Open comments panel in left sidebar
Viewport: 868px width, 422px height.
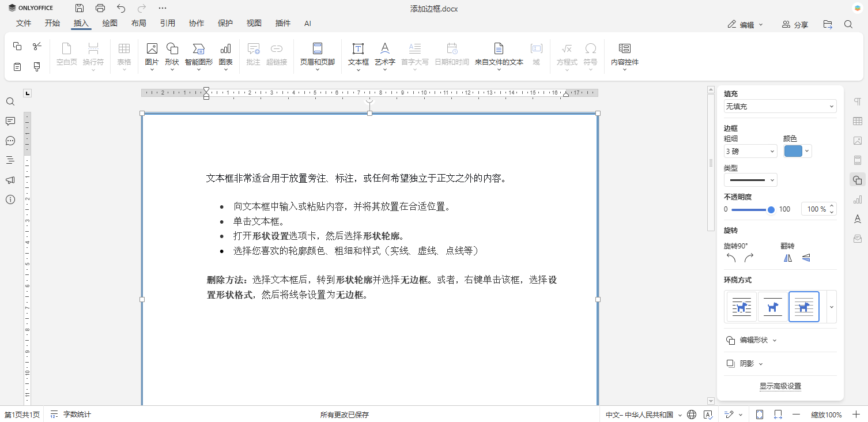[x=10, y=121]
